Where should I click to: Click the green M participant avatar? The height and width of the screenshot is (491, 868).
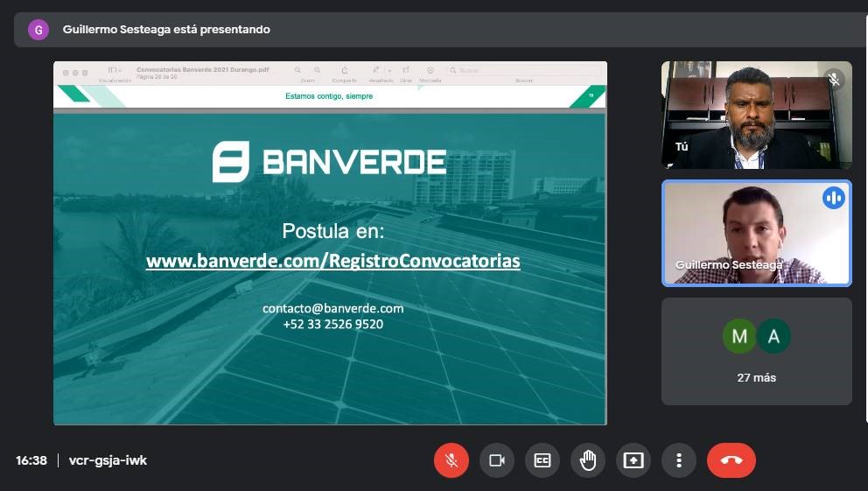(x=739, y=336)
